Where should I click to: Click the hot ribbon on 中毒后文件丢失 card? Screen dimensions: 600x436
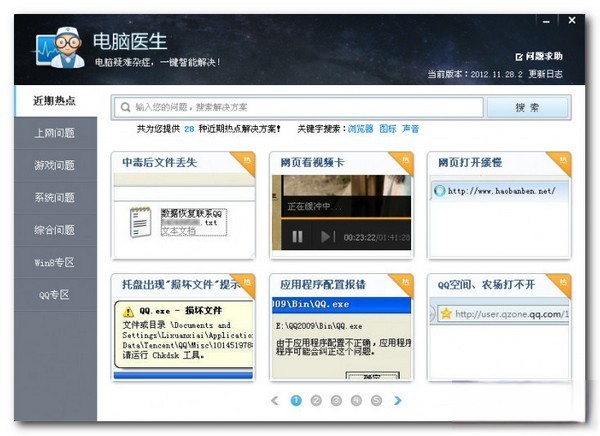click(246, 162)
